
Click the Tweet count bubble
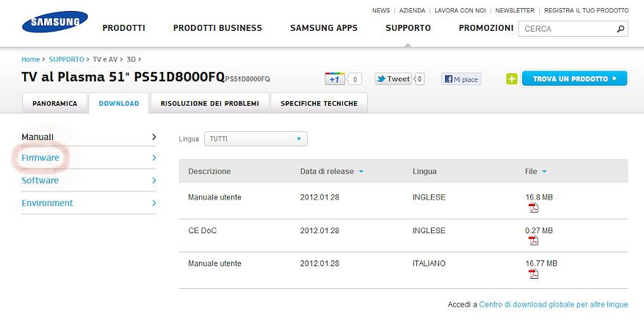coord(419,79)
